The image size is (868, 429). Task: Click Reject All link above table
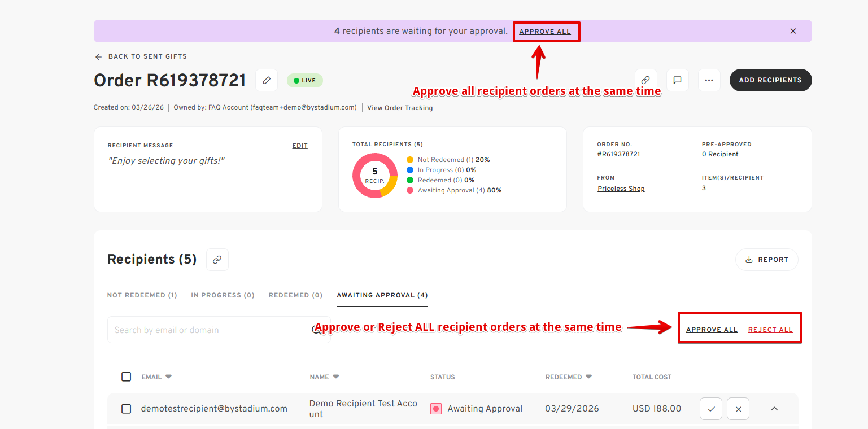tap(770, 330)
